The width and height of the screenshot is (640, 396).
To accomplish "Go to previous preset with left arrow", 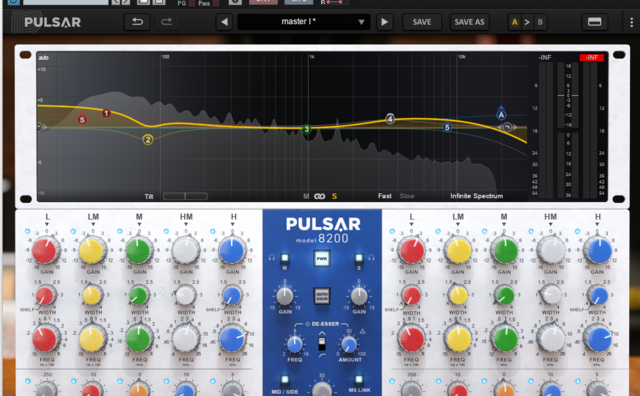I will pyautogui.click(x=224, y=22).
